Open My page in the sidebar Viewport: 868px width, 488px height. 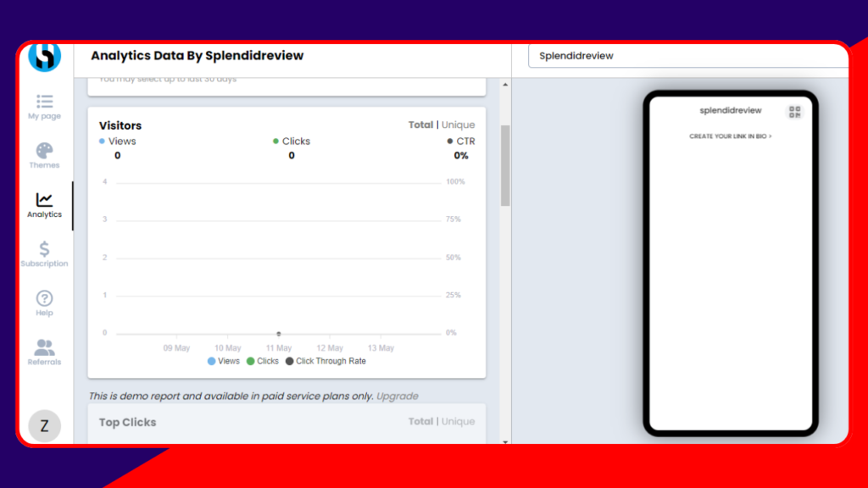(44, 107)
